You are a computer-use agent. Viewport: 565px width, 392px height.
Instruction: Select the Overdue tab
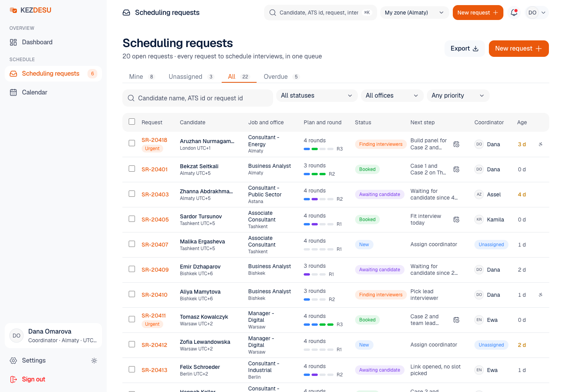click(x=281, y=77)
